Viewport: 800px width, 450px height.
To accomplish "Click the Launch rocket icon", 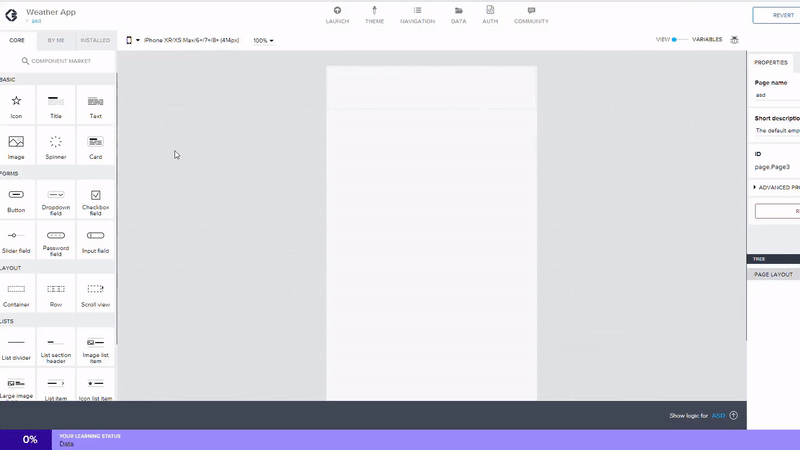I will [337, 11].
